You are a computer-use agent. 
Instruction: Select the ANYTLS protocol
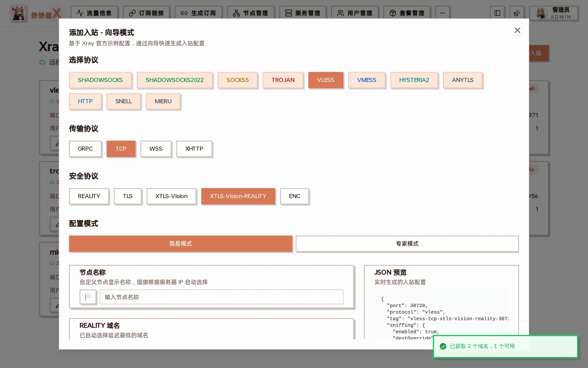(x=462, y=80)
